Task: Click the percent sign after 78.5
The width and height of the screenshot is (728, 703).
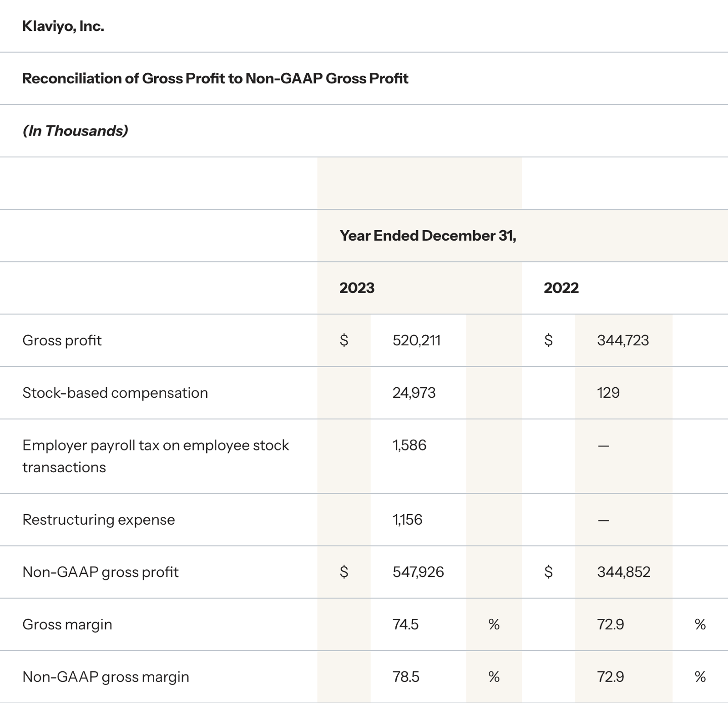Action: click(x=494, y=677)
